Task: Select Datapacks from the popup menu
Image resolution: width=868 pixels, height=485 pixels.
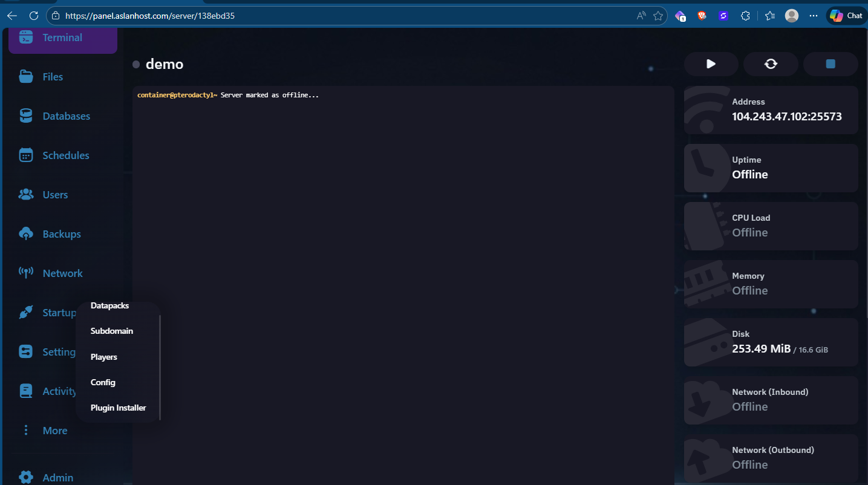Action: pos(109,306)
